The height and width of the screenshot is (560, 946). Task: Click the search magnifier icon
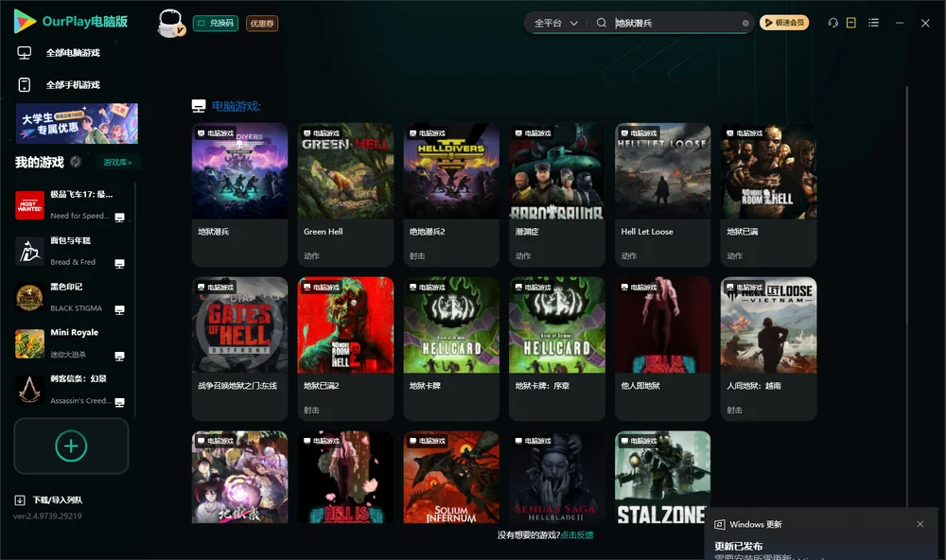(x=601, y=23)
